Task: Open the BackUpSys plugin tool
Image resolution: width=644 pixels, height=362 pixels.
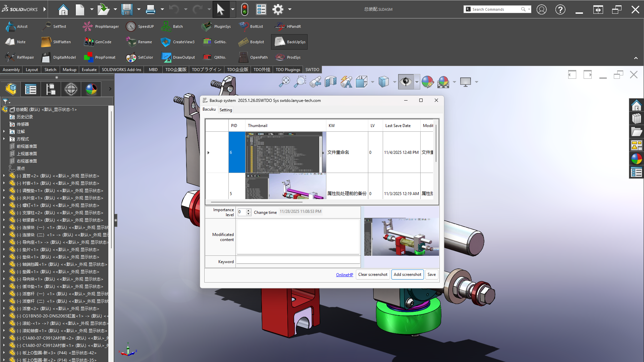Action: pos(289,42)
